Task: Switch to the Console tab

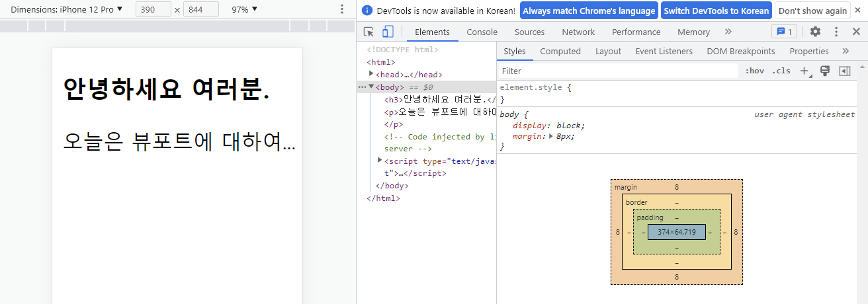Action: 482,32
